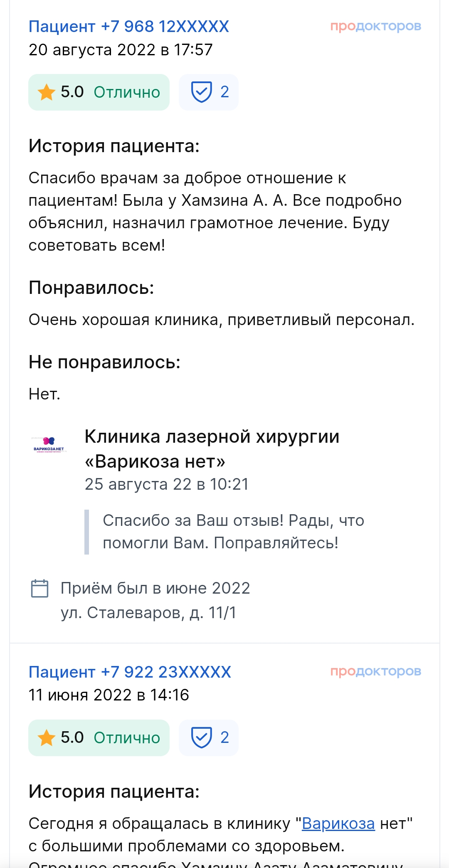
Task: Open patient +7 922 23XXXXX profile link
Action: (x=130, y=672)
